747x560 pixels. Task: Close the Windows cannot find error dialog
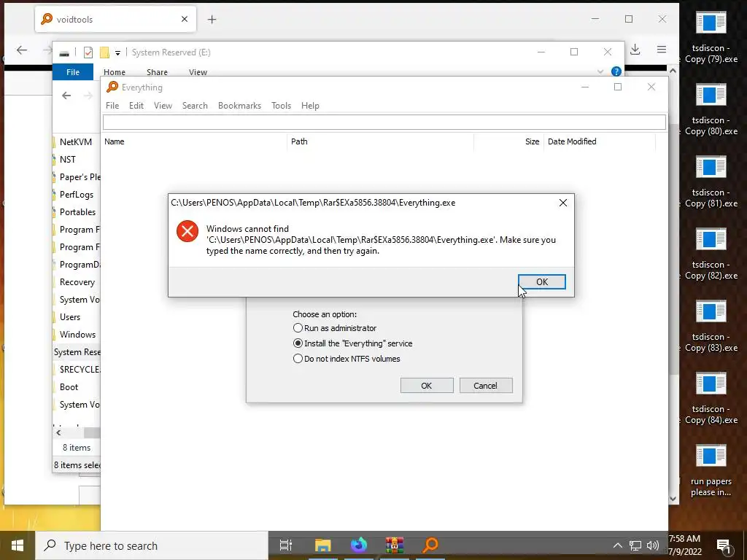(562, 203)
